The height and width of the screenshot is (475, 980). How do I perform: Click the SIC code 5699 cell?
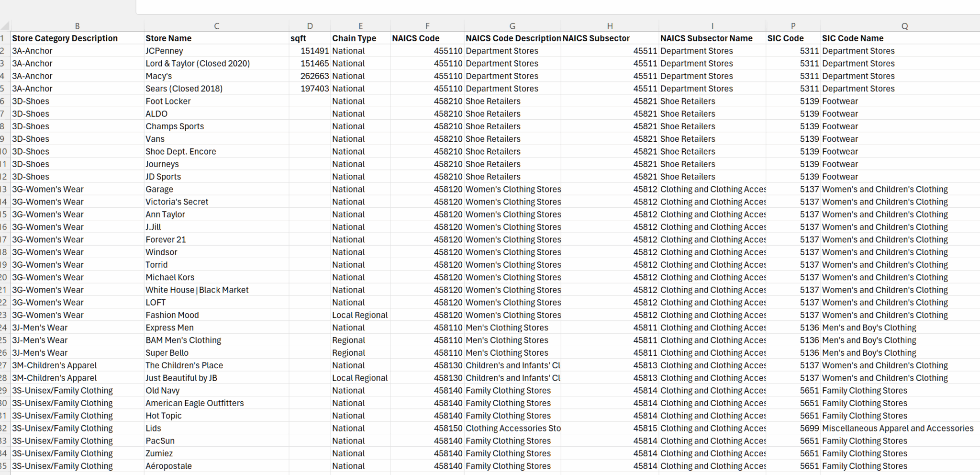[809, 429]
